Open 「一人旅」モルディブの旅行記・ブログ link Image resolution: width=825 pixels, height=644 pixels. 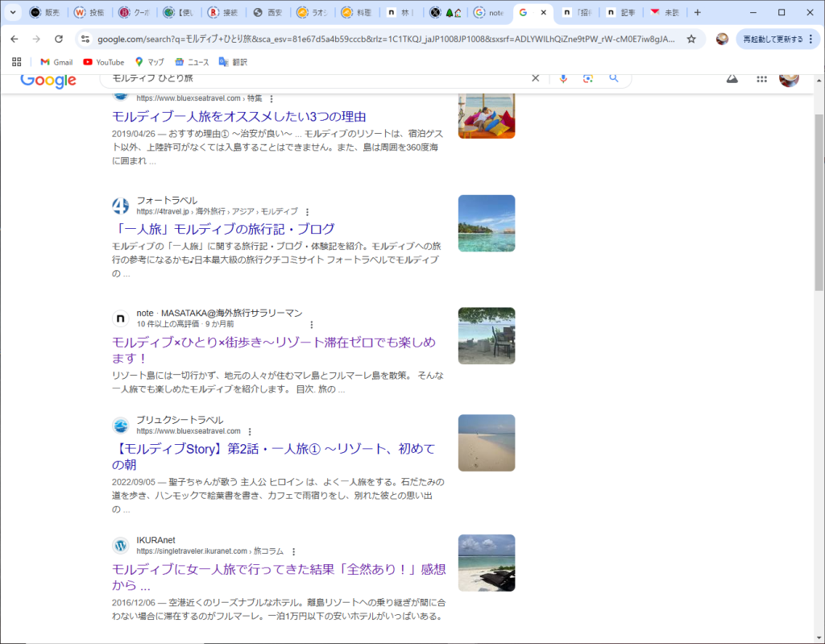click(223, 229)
